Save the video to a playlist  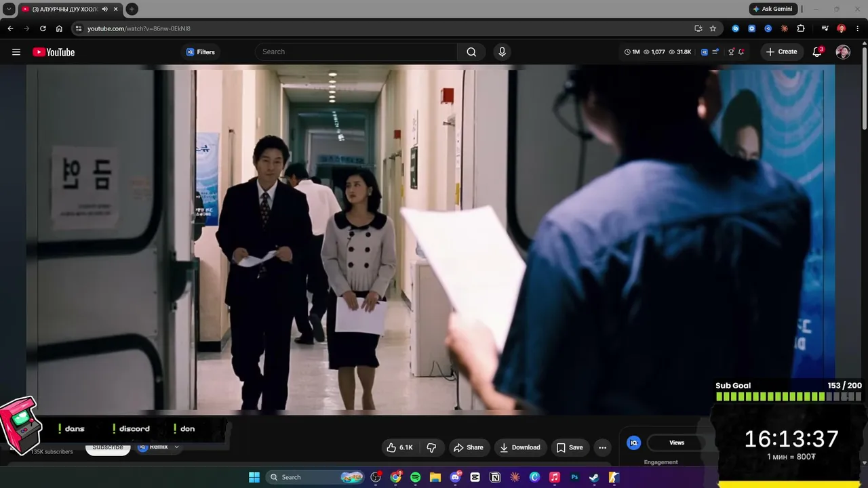pos(570,447)
